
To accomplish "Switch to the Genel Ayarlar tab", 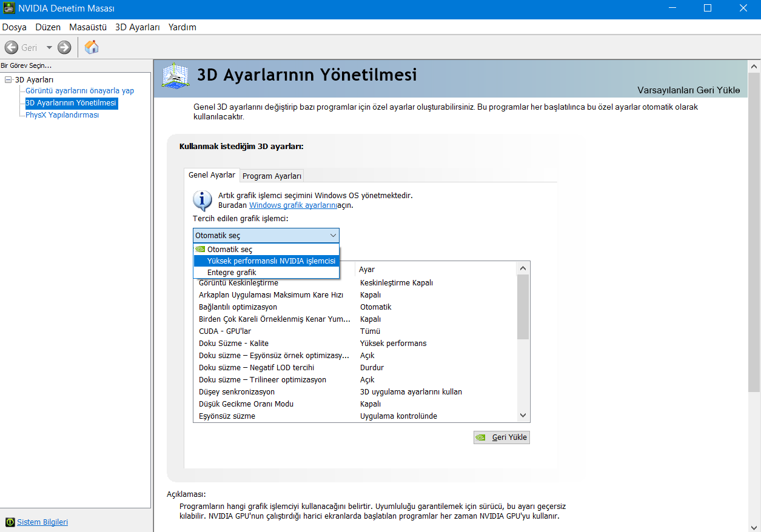I will click(212, 175).
